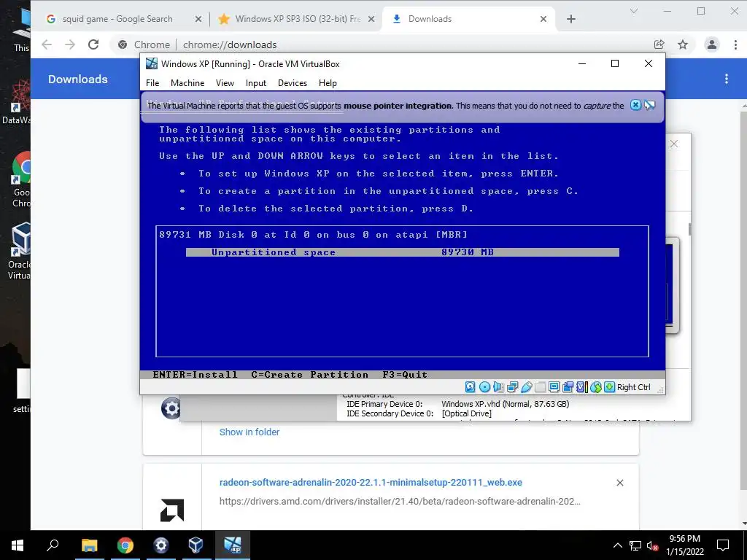Open VirtualBox Manager from the taskbar

[x=196, y=545]
